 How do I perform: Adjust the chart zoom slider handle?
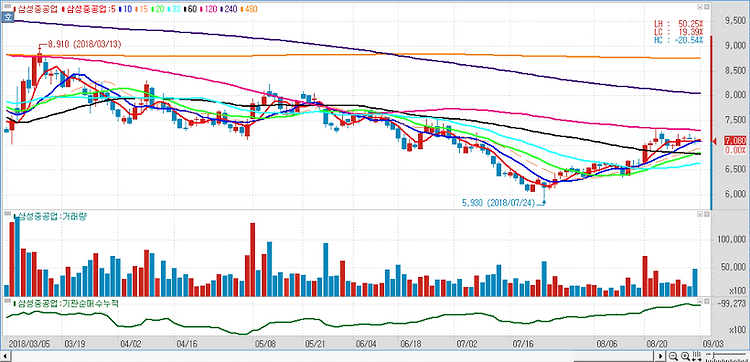pyautogui.click(x=713, y=356)
